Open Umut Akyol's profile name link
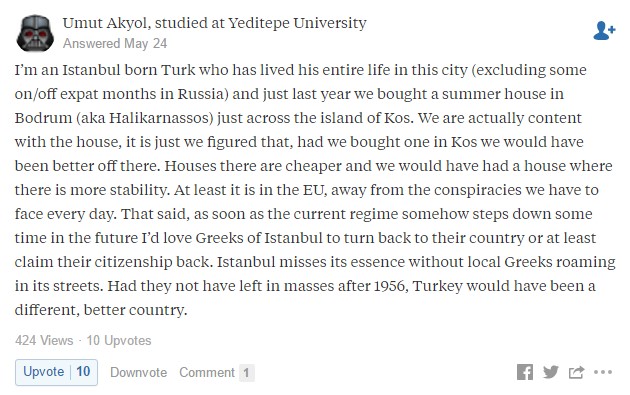This screenshot has height=395, width=630. coord(106,23)
